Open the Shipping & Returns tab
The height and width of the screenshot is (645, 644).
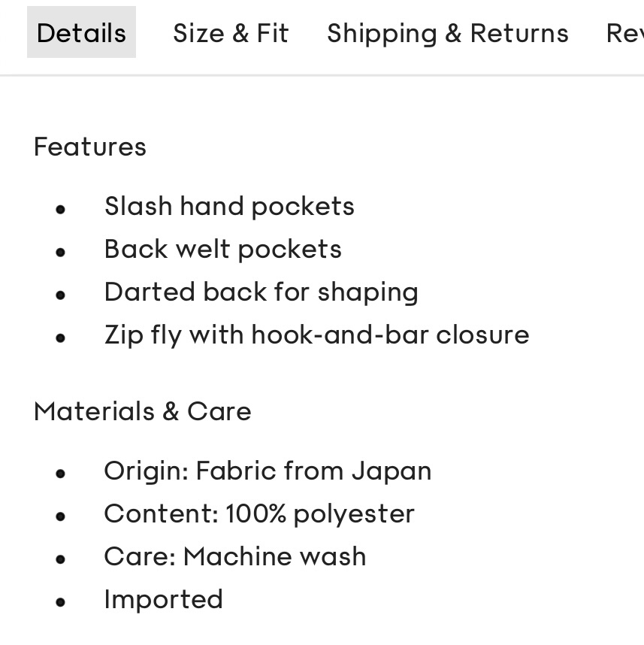(448, 32)
